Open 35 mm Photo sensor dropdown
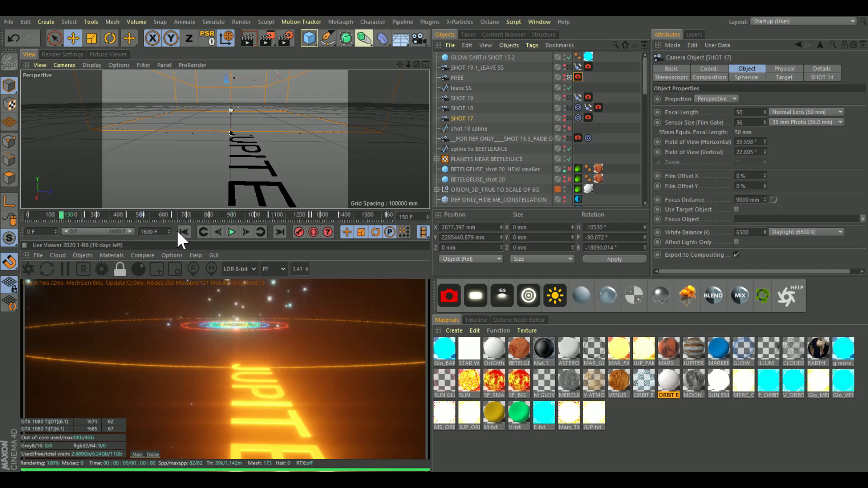 coord(807,122)
